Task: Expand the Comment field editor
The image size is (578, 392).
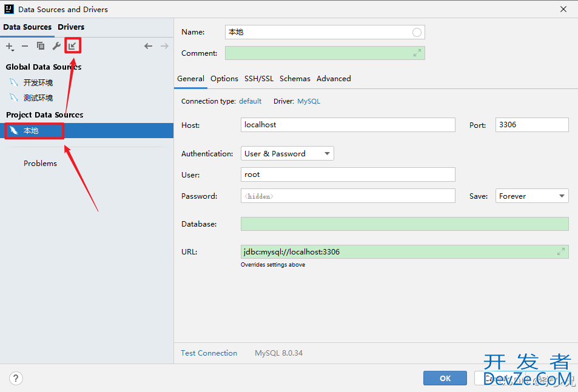Action: coord(417,53)
